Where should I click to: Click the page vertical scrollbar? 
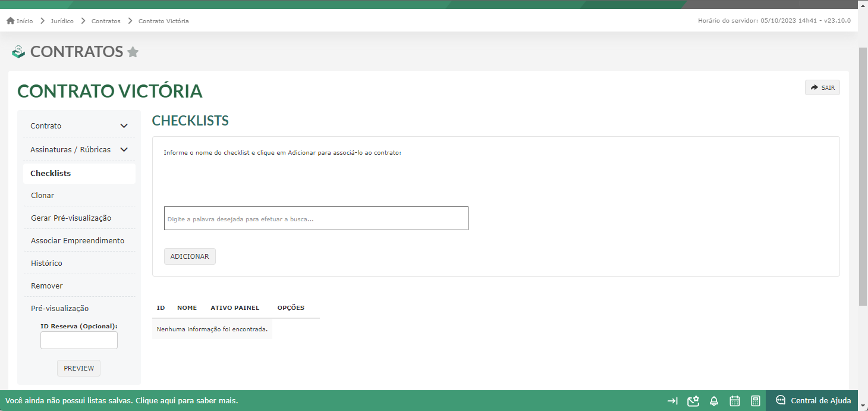tap(863, 175)
